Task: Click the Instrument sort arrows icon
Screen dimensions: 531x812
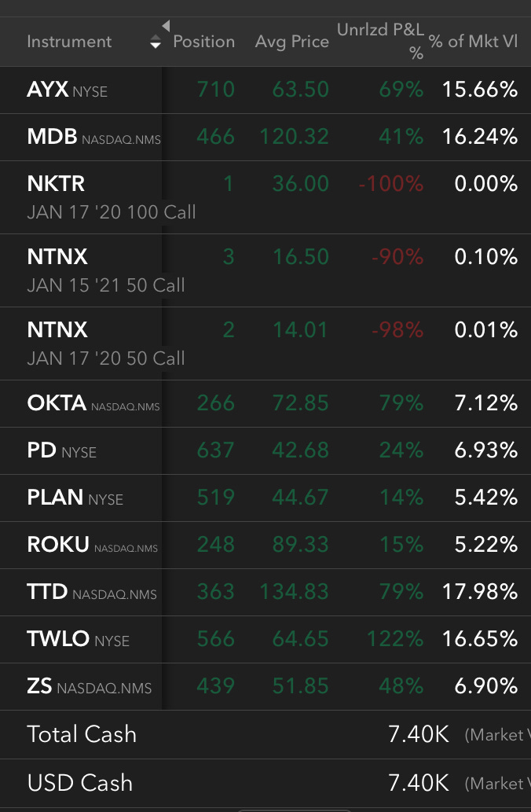Action: (156, 42)
